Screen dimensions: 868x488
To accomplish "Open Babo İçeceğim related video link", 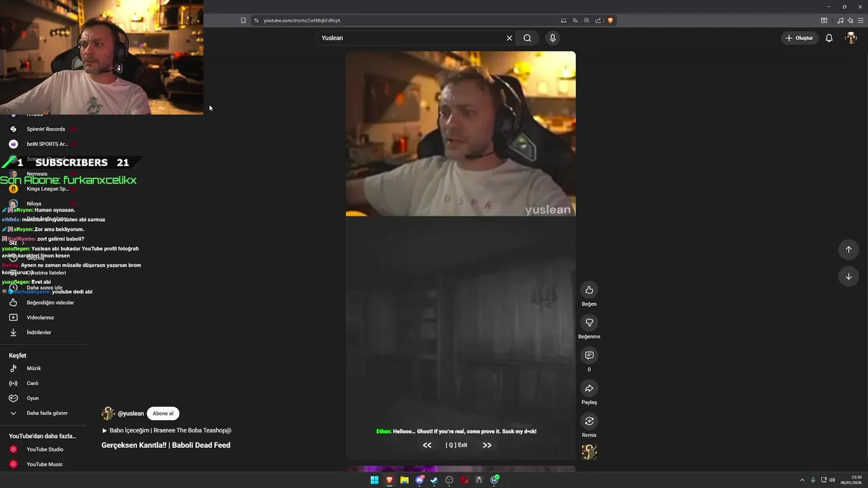I will 167,430.
